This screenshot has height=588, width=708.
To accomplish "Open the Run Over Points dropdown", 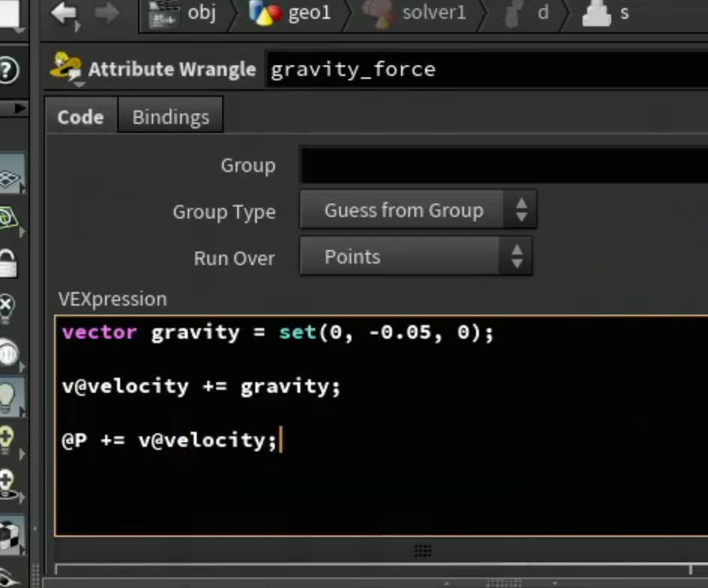I will (x=416, y=257).
